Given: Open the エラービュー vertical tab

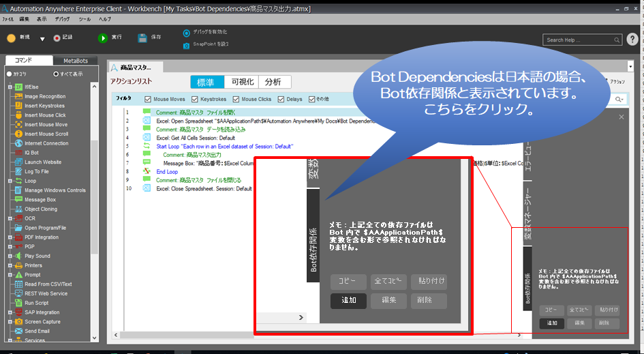Looking at the screenshot, I should point(527,158).
